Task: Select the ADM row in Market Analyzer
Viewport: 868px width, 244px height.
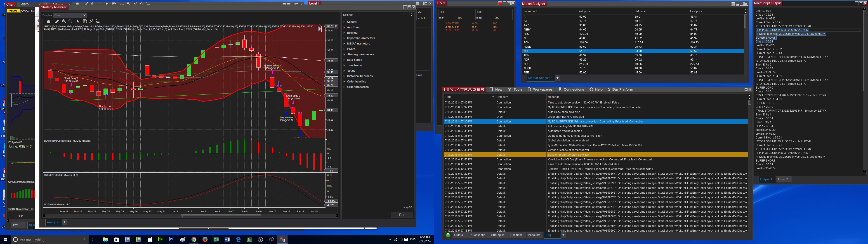Action: pos(526,55)
